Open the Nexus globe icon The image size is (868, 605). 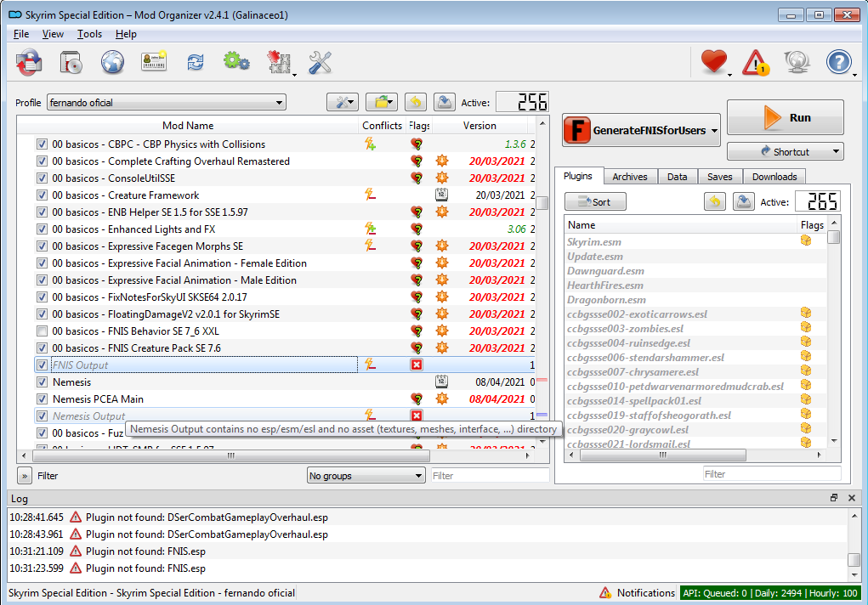112,62
